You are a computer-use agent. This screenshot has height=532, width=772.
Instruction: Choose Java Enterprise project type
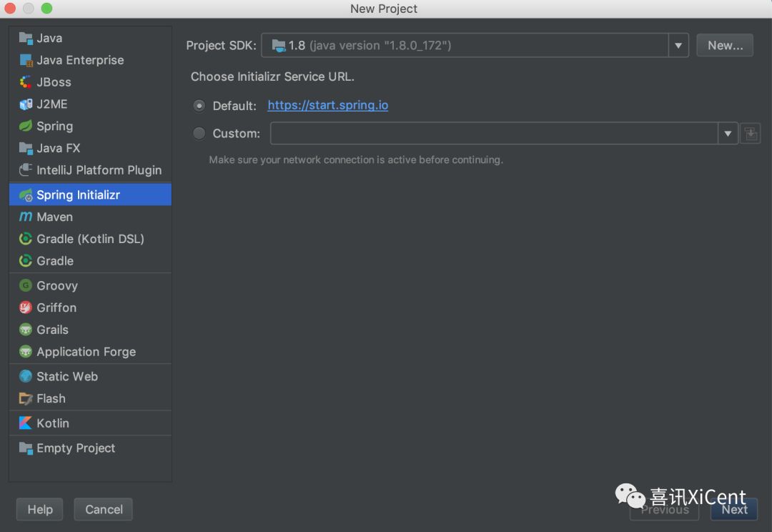(x=90, y=60)
